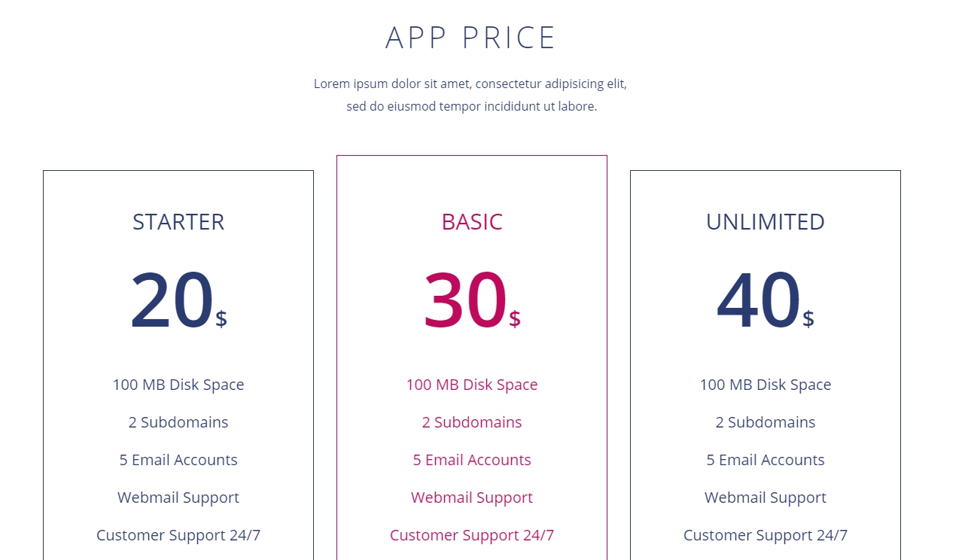The image size is (962, 560).
Task: Click the 20 price in Starter plan
Action: click(x=172, y=301)
